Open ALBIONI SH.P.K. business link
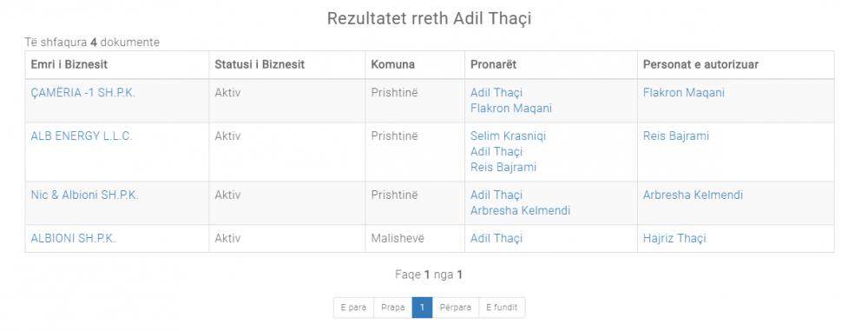Image resolution: width=868 pixels, height=331 pixels. [x=73, y=238]
